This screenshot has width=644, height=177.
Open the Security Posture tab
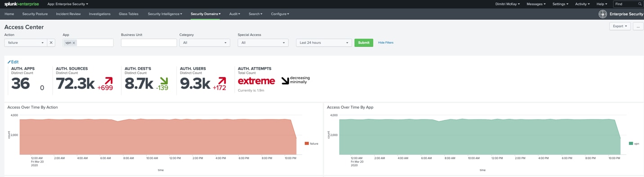coord(35,14)
